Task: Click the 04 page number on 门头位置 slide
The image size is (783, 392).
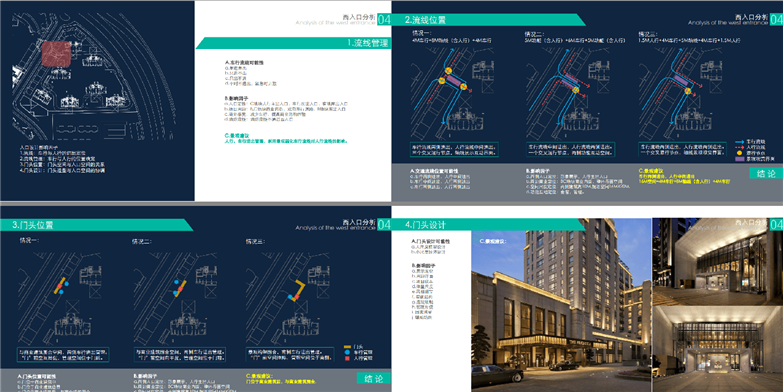Action: [384, 224]
